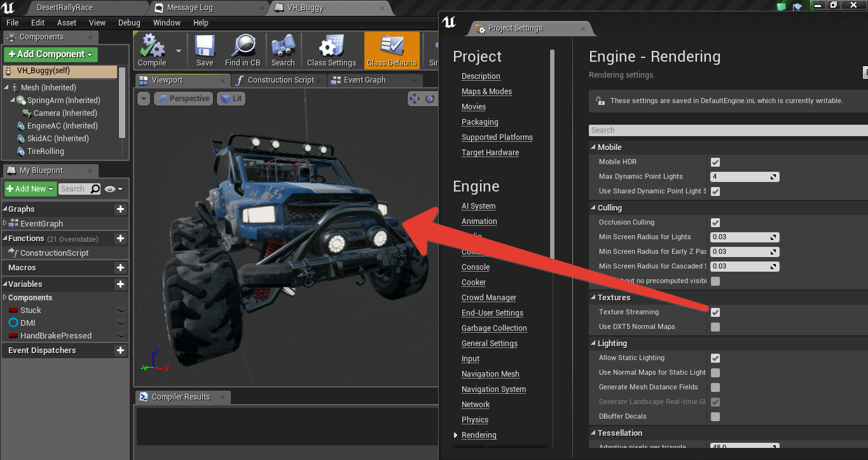This screenshot has height=460, width=868.
Task: Click the lock icon in Project Settings
Action: tap(600, 101)
